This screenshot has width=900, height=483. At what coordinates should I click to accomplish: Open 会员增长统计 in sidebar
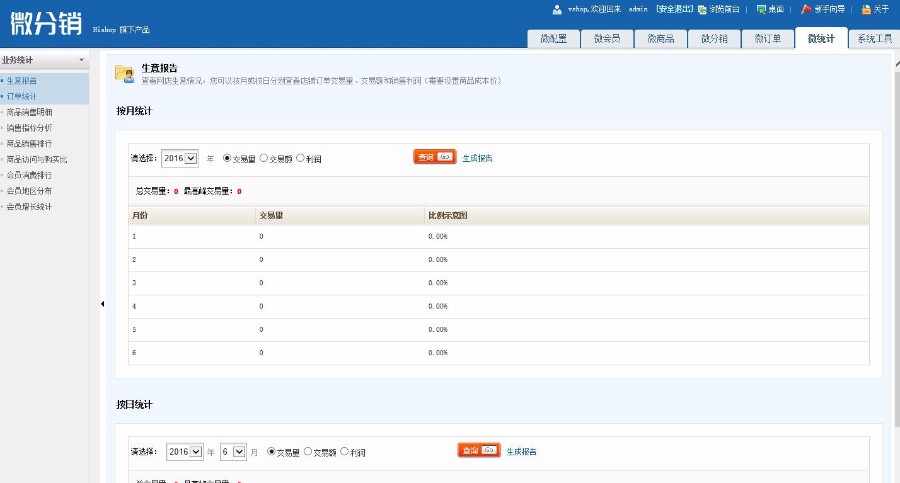coord(29,207)
